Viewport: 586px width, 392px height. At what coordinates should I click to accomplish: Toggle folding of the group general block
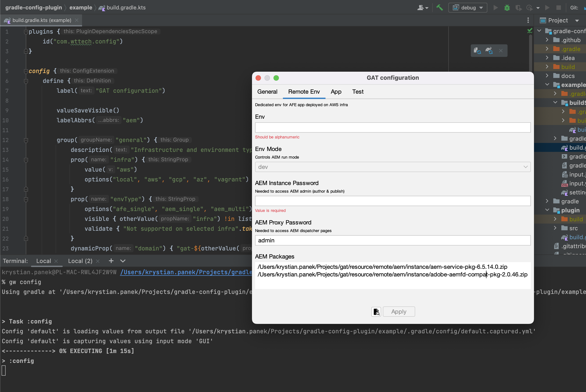click(x=26, y=140)
